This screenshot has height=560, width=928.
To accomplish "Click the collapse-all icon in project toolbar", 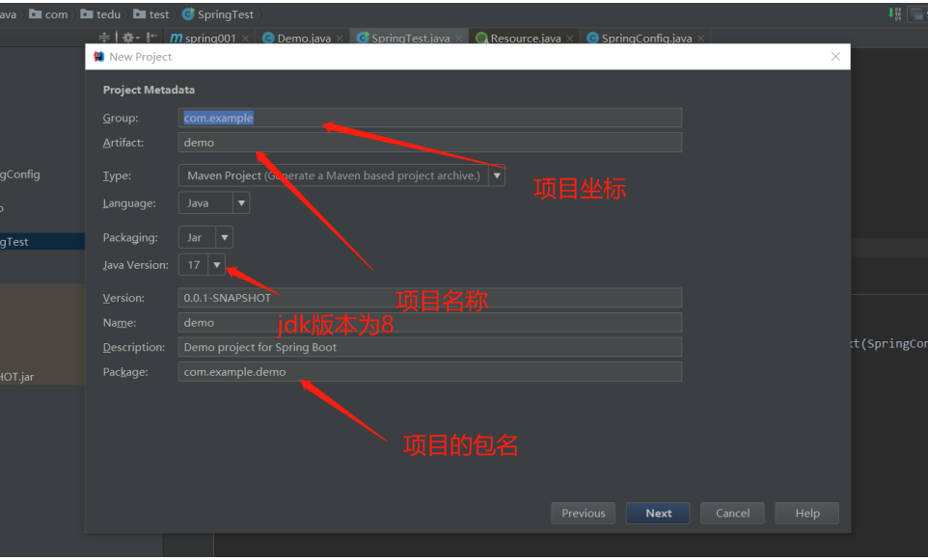I will tap(104, 38).
